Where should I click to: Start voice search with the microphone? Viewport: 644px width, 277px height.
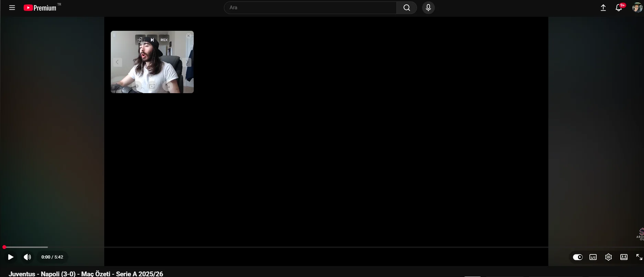[428, 8]
